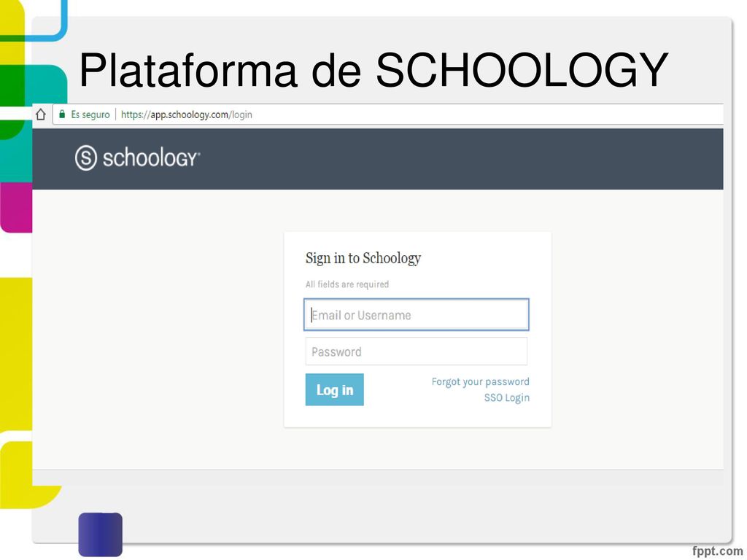
Task: Click the dark gray Schoology header bar
Action: [378, 159]
